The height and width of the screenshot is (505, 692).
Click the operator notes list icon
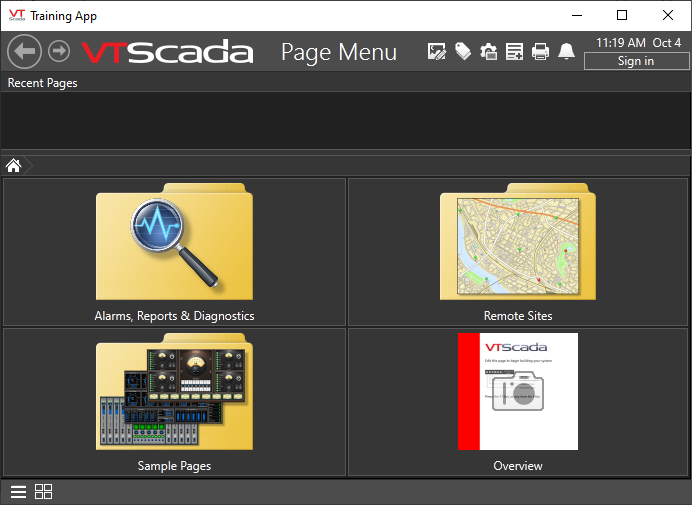click(x=515, y=52)
